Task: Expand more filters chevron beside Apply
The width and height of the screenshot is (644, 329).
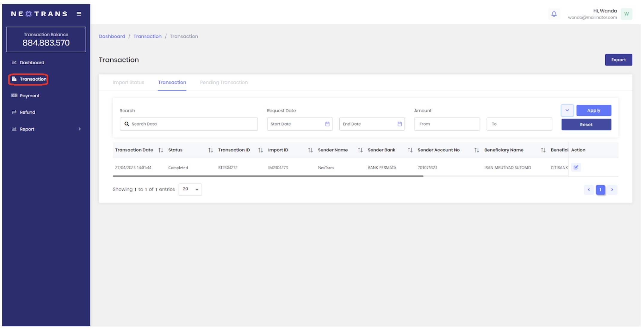Action: click(567, 110)
